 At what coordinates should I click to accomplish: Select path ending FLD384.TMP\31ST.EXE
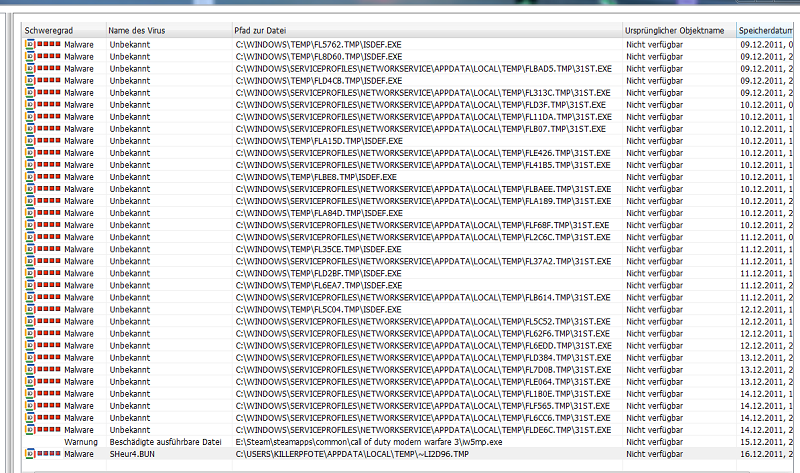pyautogui.click(x=423, y=358)
